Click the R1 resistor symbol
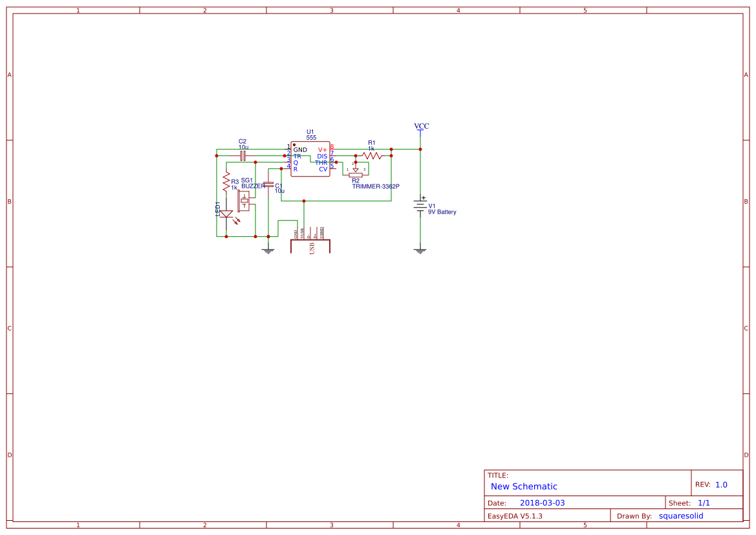 tap(372, 156)
